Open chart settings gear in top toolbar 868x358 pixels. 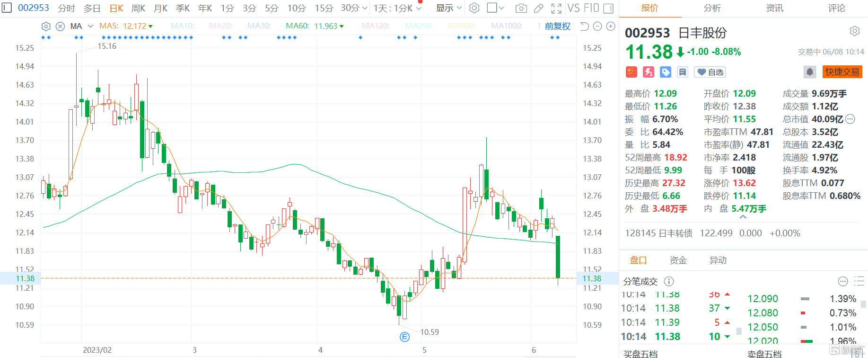click(474, 8)
